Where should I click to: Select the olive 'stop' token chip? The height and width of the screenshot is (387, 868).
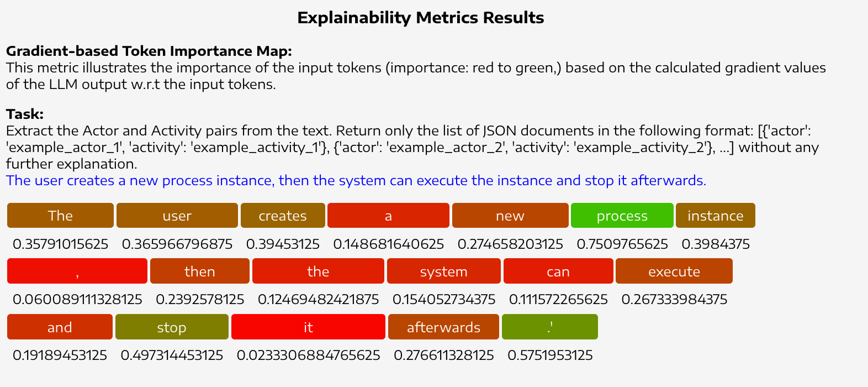coord(172,327)
